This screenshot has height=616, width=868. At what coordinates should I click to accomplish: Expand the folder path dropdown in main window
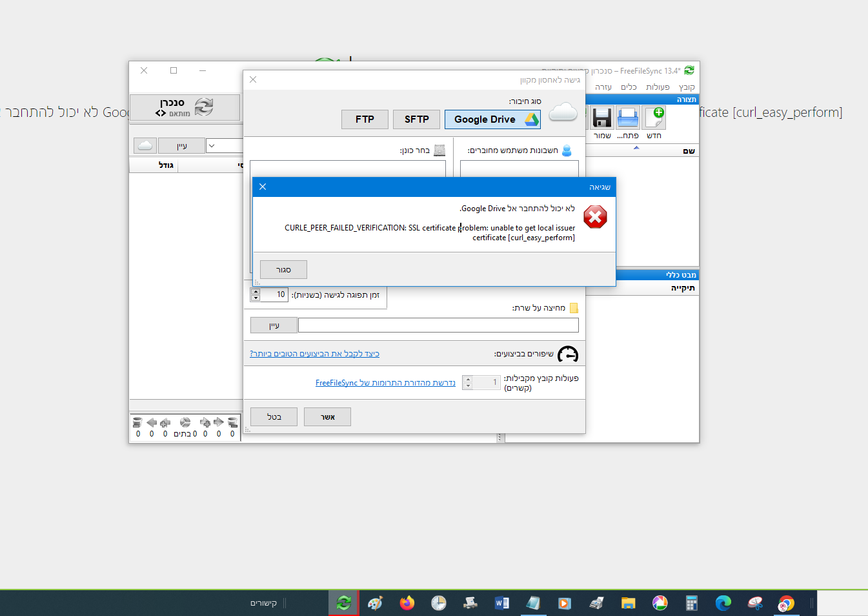tap(212, 146)
